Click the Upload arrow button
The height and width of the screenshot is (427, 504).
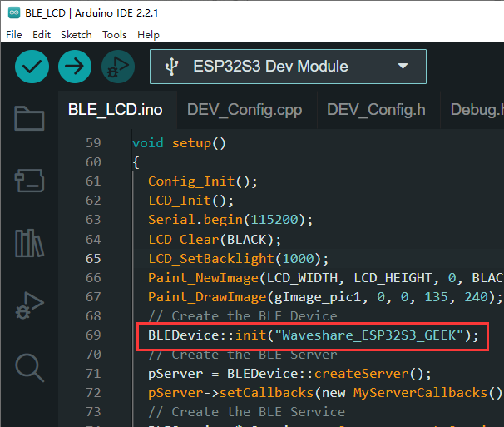pyautogui.click(x=75, y=67)
